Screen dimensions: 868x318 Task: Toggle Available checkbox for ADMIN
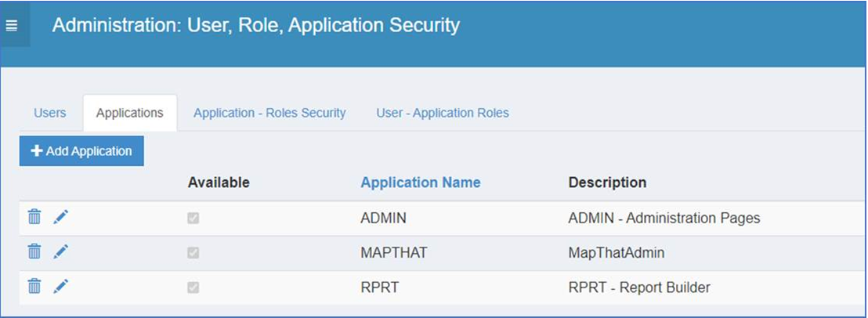[x=193, y=219]
